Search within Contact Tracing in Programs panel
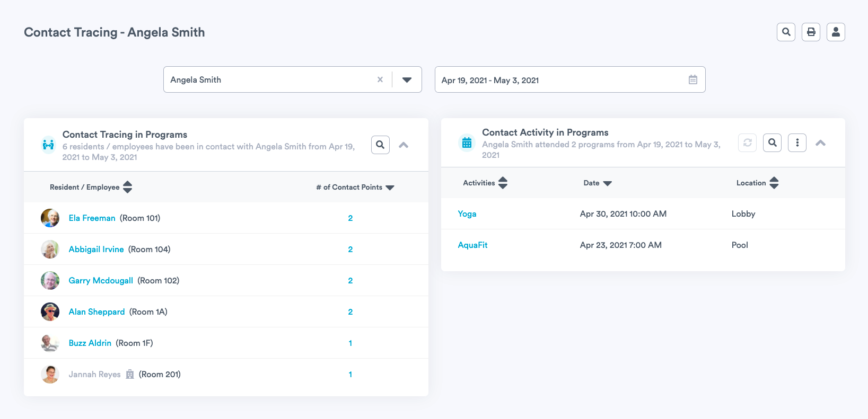 (380, 145)
